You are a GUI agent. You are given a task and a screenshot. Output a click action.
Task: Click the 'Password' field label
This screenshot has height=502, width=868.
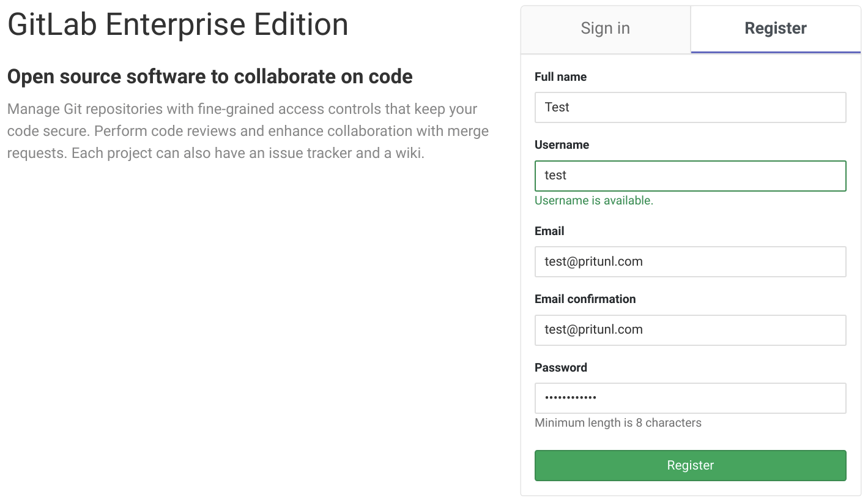coord(560,367)
